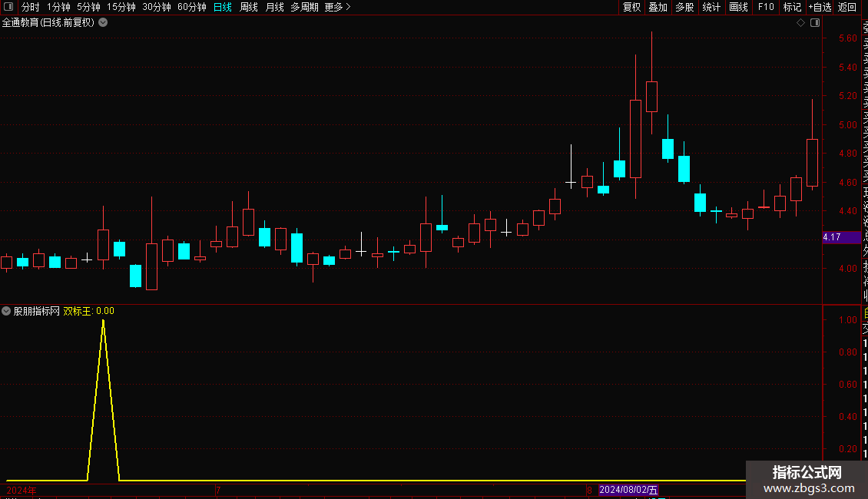Screen dimensions: 868x499
Task: Open the 多周期 multi-period view
Action: pos(304,7)
